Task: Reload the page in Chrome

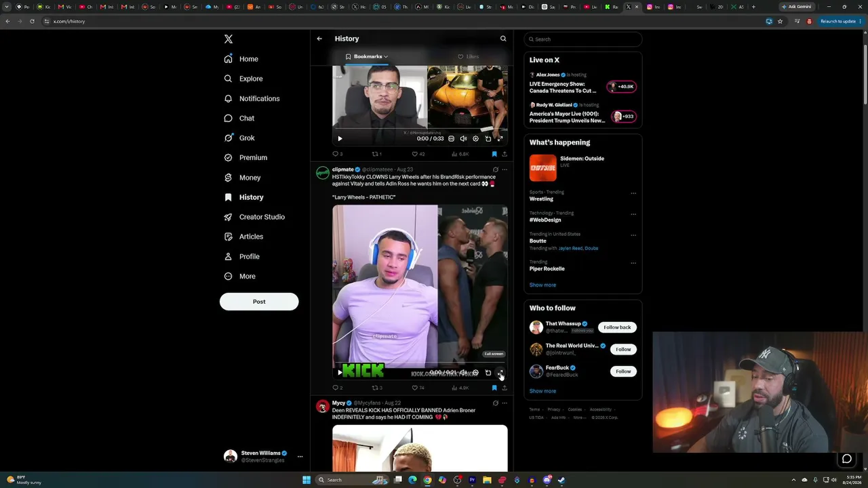Action: point(32,21)
